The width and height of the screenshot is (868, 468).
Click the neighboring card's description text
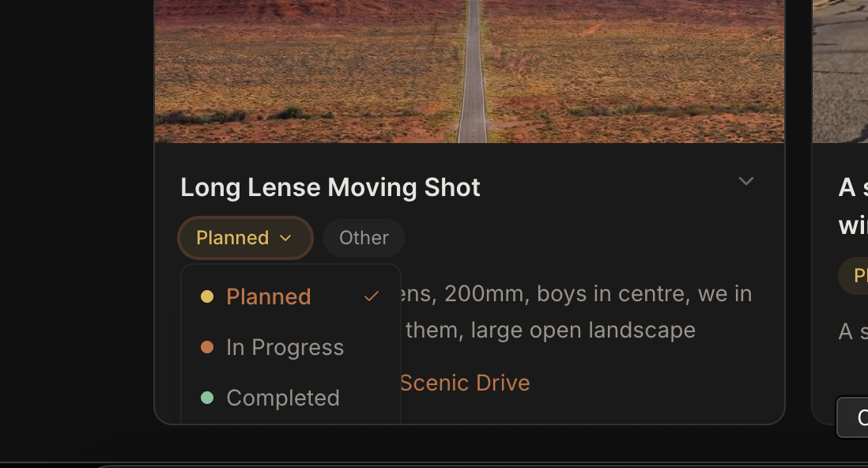[x=852, y=330]
